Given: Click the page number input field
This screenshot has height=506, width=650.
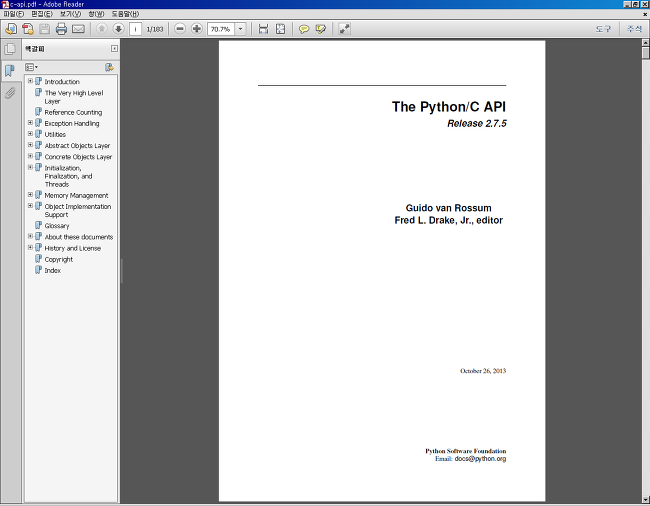Looking at the screenshot, I should 136,29.
